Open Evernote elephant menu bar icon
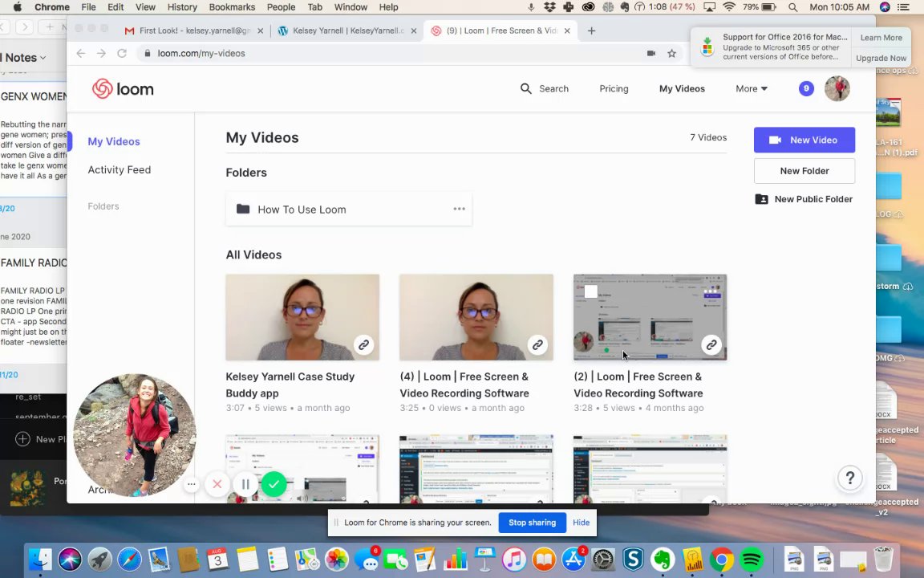924x578 pixels. coord(625,7)
